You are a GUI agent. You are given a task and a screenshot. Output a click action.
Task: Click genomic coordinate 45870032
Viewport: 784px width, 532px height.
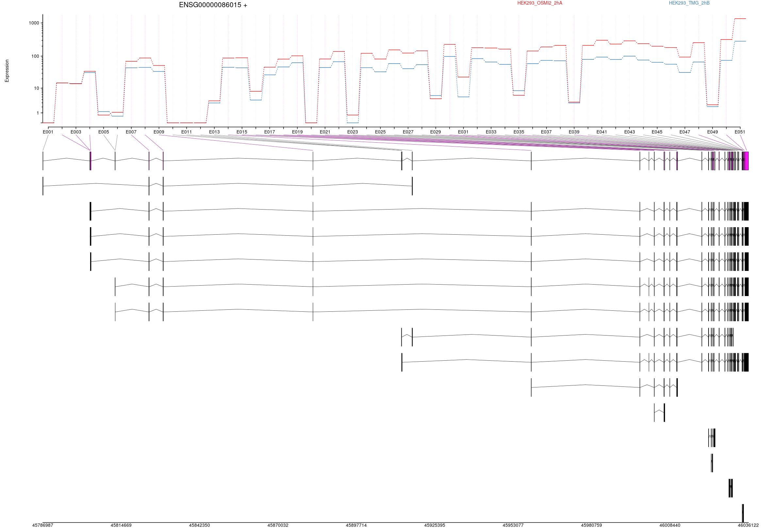(x=278, y=525)
